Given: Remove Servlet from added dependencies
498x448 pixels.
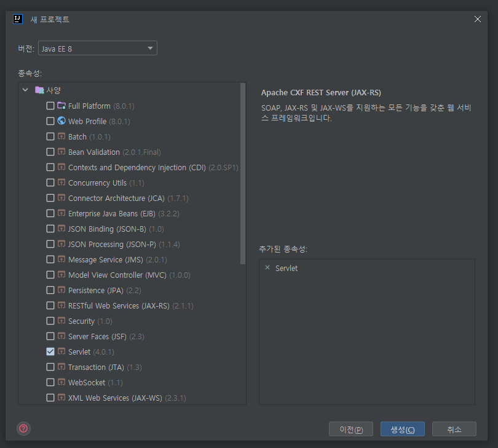Looking at the screenshot, I should tap(267, 268).
